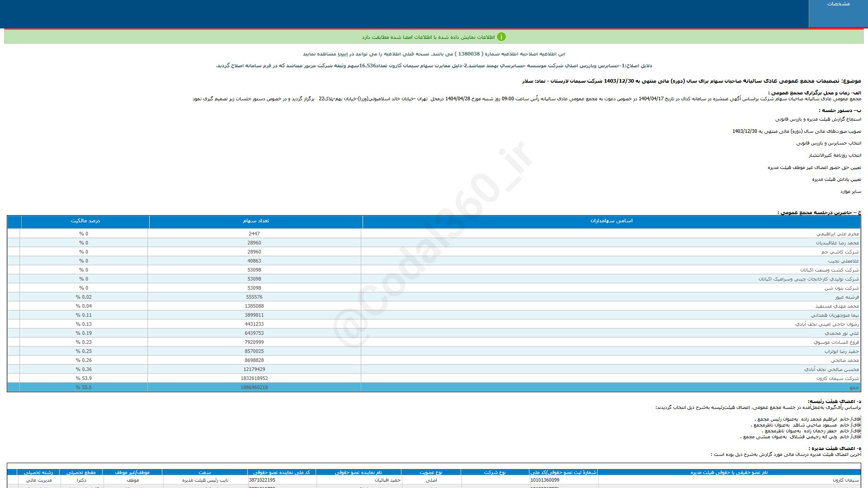Click section heading ه- اعضای هیئت مدیره
Viewport: 868px width, 488px height.
click(835, 448)
